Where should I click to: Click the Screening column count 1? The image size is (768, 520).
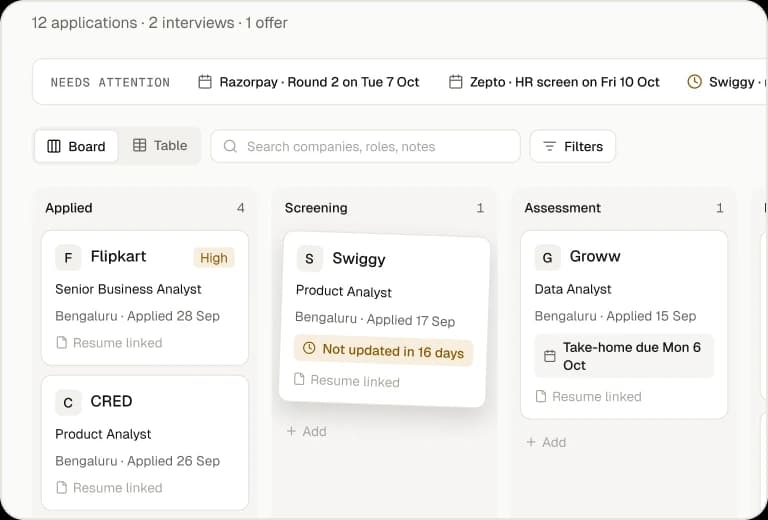[x=480, y=208]
